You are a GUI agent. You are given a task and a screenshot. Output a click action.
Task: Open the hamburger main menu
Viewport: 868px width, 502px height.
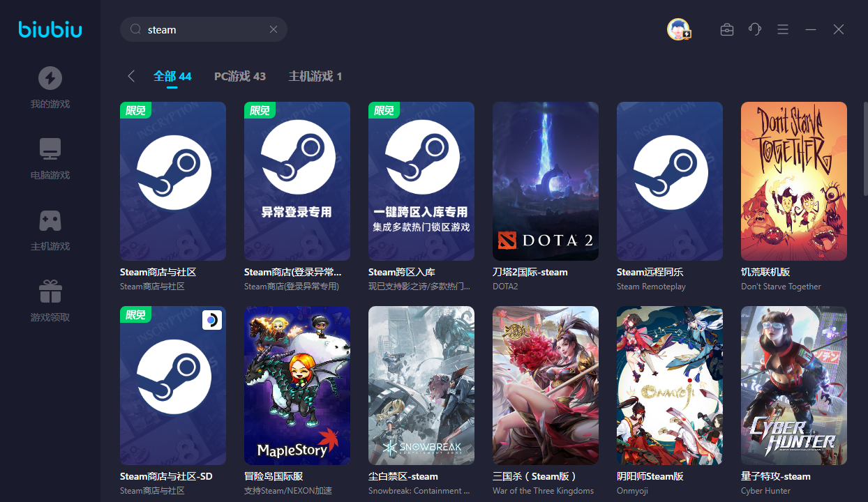pos(783,29)
